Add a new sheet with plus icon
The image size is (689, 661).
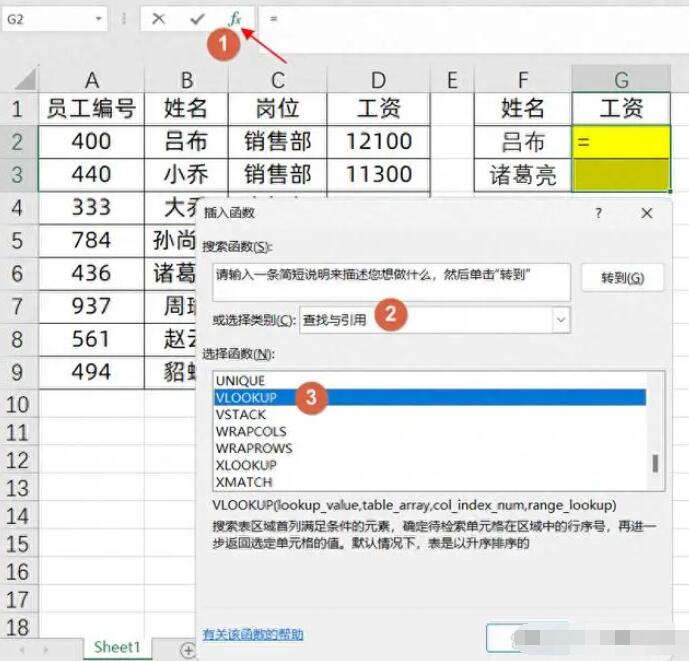[187, 650]
